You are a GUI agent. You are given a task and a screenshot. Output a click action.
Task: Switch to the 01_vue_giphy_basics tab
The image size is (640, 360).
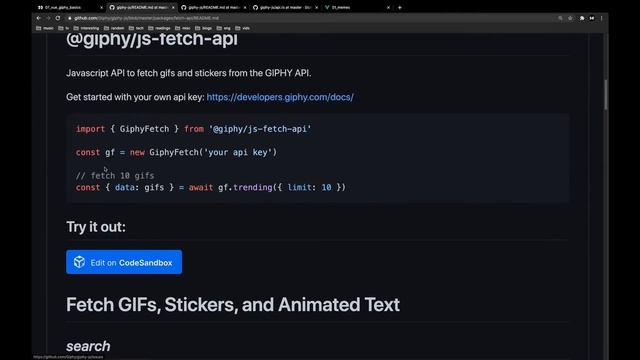point(69,7)
